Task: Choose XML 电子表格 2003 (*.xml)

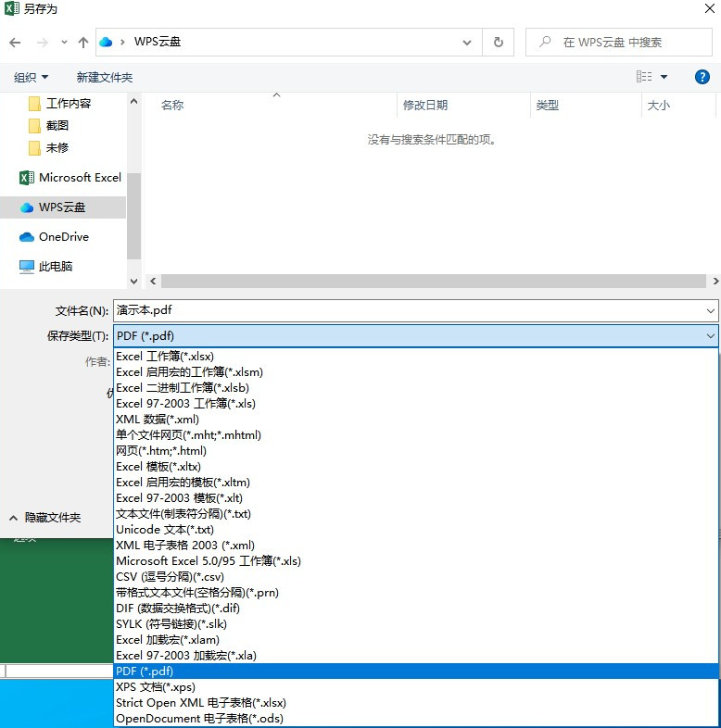Action: pos(416,545)
